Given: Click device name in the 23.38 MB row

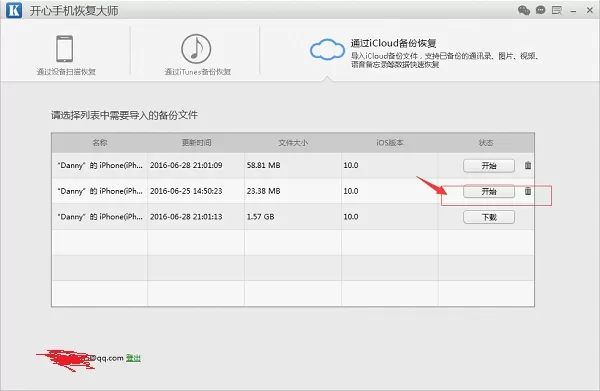Looking at the screenshot, I should (x=100, y=191).
